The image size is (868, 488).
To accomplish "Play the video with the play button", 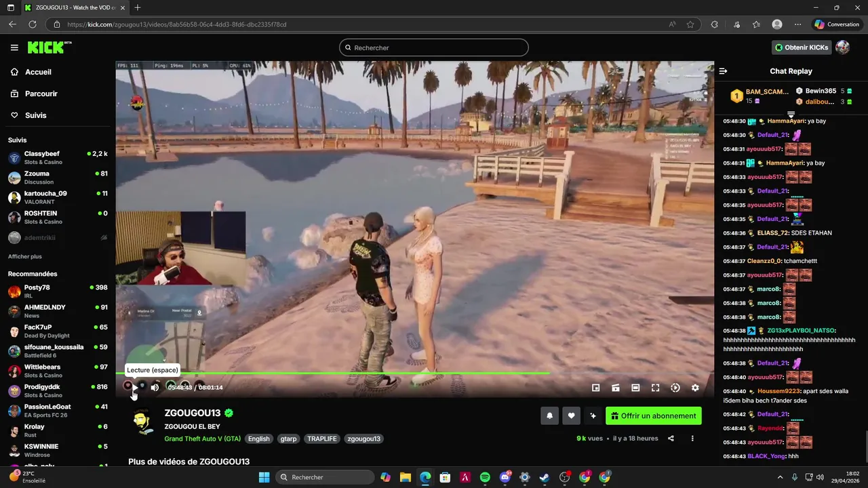I will 134,388.
